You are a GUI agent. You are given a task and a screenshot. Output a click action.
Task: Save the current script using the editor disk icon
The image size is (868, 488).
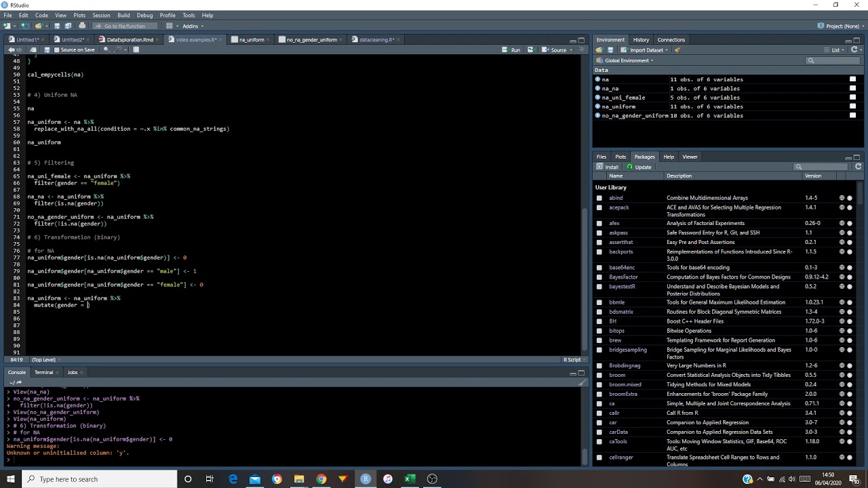pos(47,50)
